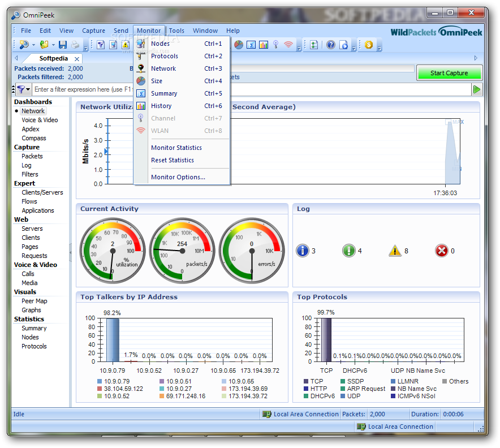Viewport: 500px width, 448px height.
Task: Click the HTTP legend color swatch
Action: [306, 389]
